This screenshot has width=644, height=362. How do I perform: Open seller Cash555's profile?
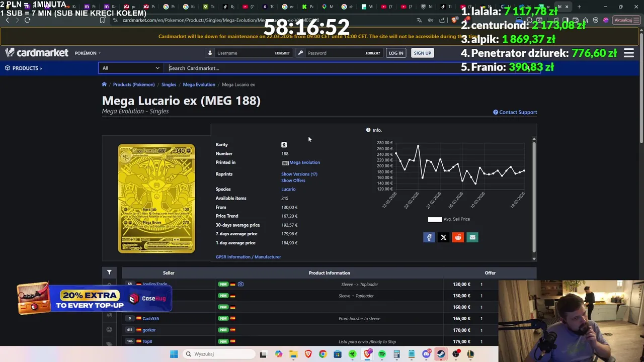[150, 318]
